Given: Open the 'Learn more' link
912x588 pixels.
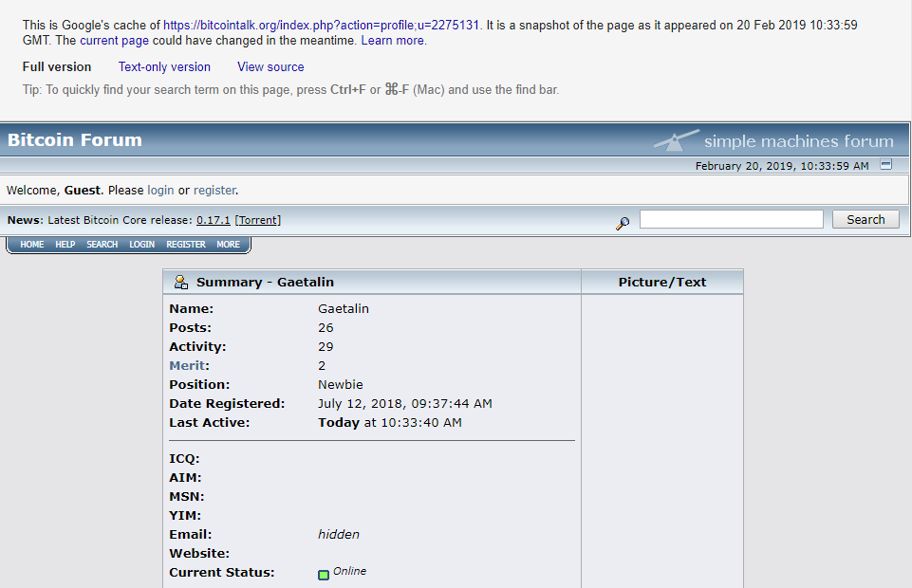Looking at the screenshot, I should [x=393, y=41].
